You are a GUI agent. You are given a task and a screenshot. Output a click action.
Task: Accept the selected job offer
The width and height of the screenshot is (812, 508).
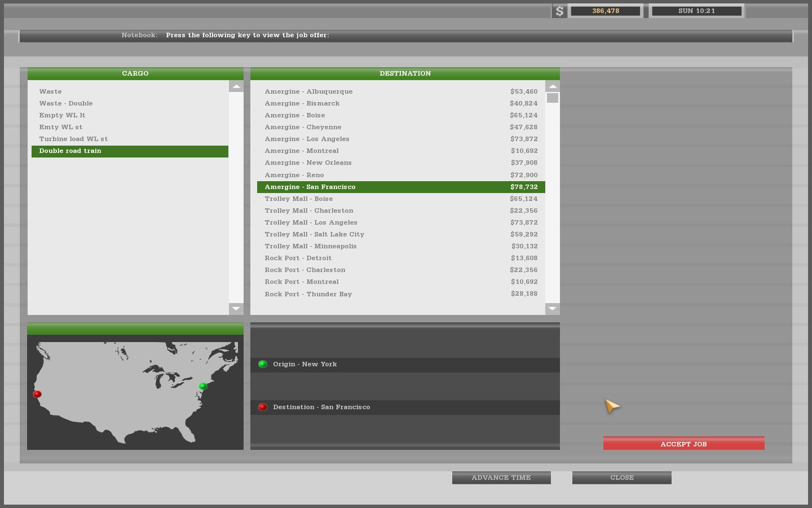(x=683, y=444)
